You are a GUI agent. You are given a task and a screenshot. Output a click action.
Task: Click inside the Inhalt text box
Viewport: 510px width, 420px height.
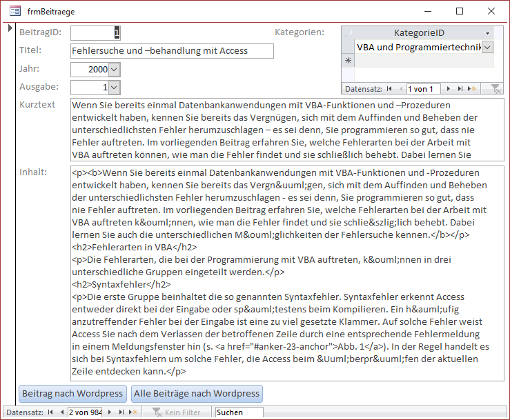click(x=287, y=273)
